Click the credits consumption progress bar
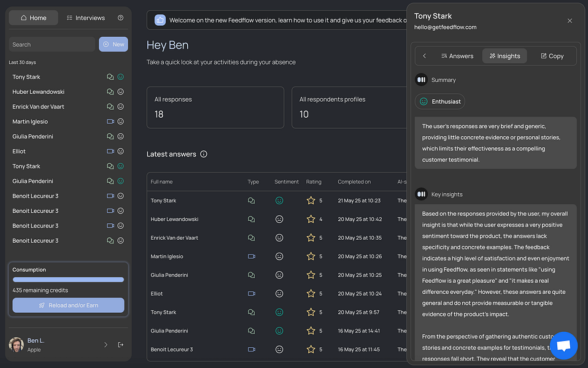 (68, 280)
